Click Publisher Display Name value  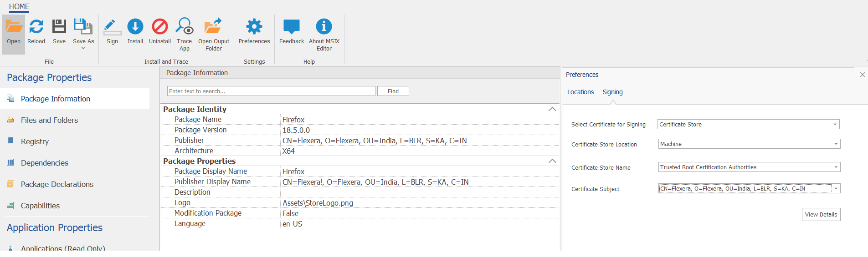(420, 182)
